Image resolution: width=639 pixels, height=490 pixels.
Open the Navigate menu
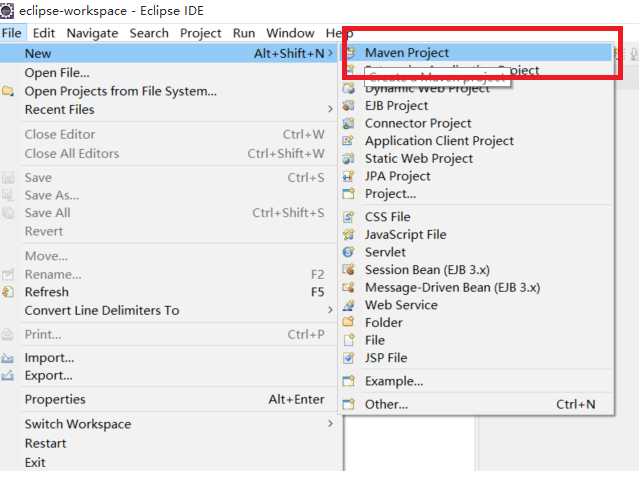pos(93,33)
